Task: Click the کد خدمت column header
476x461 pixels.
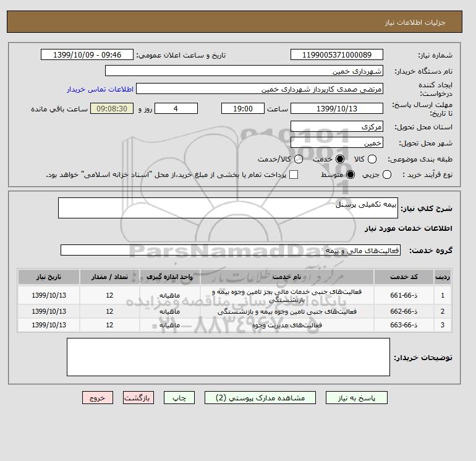Action: click(404, 277)
